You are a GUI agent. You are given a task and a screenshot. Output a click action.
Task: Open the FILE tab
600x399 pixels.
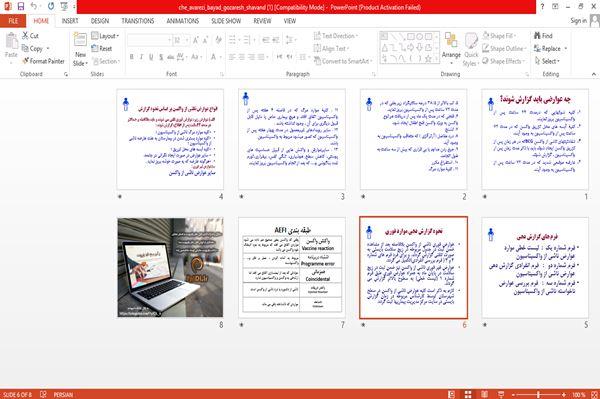coord(13,21)
